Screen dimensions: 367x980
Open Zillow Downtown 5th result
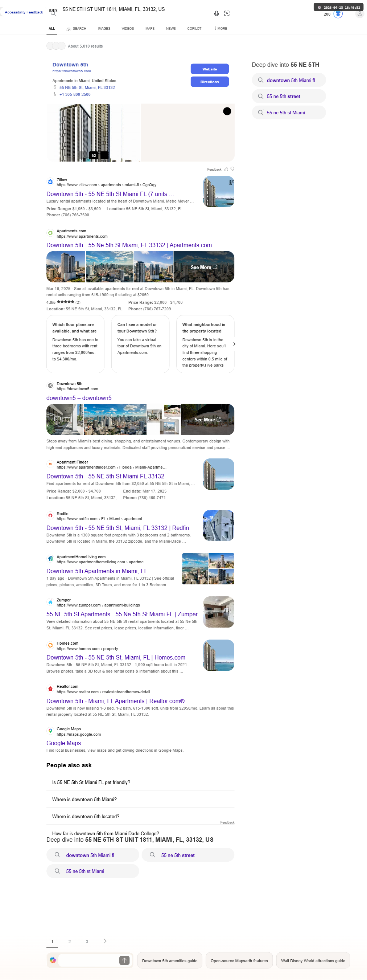[x=110, y=194]
